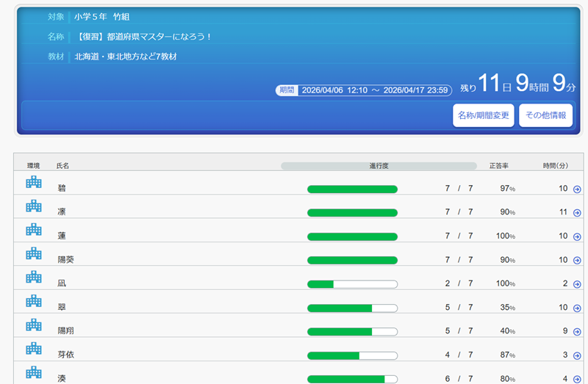Click the building icon beside 凜
Viewport: 588px width, 384px height.
click(34, 207)
